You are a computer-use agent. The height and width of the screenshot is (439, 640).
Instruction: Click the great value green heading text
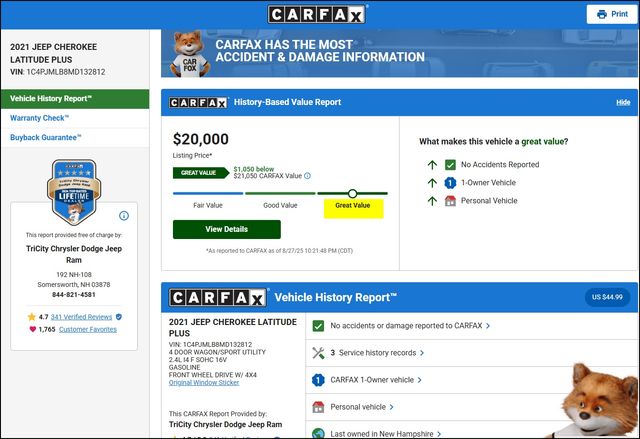tap(542, 142)
